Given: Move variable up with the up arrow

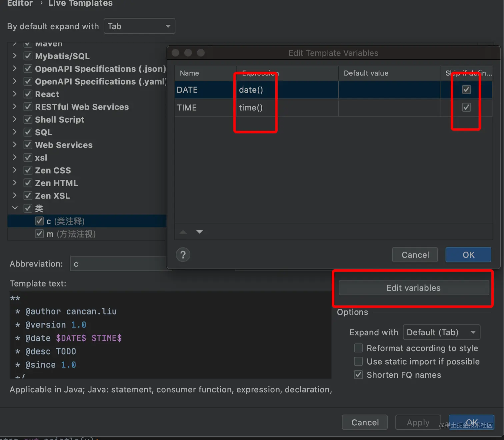Looking at the screenshot, I should click(183, 232).
